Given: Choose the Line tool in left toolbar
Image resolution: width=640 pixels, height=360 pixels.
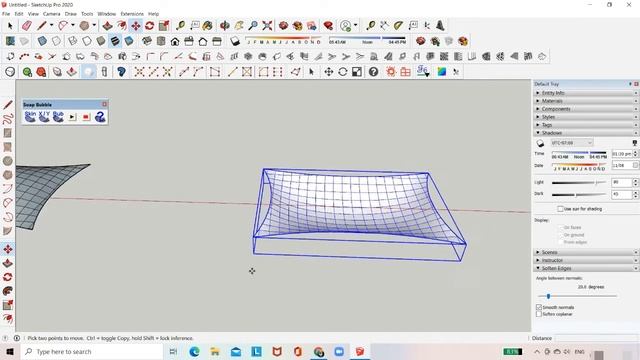Looking at the screenshot, I should click(x=7, y=105).
